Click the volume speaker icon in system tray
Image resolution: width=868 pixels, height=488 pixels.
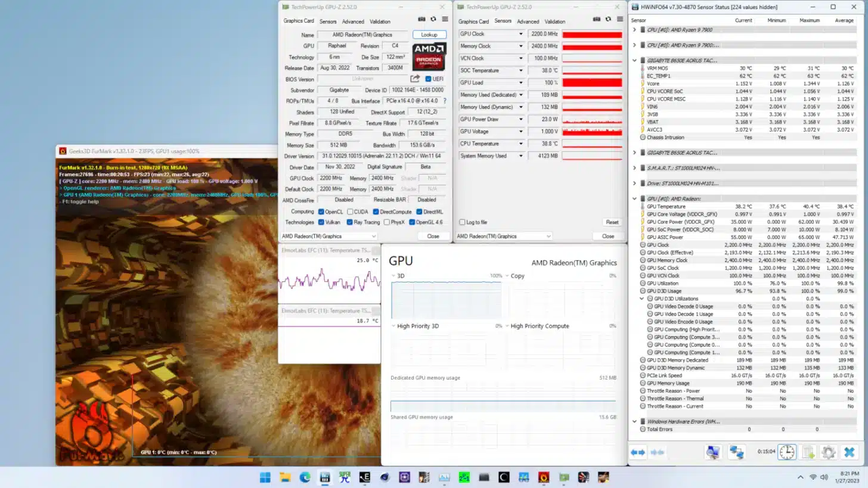point(824,477)
